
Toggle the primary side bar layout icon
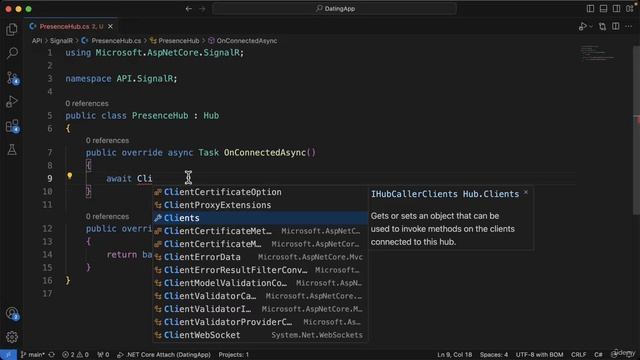(590, 9)
